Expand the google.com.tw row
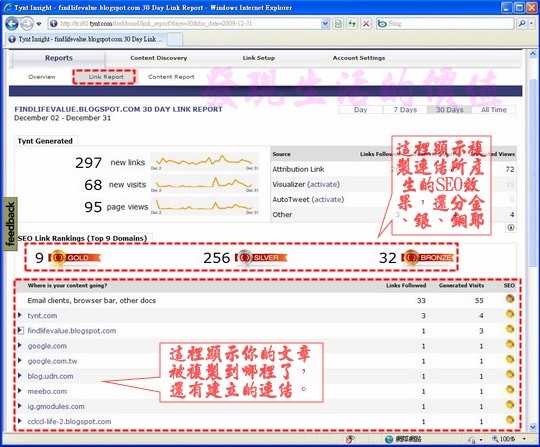The height and width of the screenshot is (447, 540). 20,361
